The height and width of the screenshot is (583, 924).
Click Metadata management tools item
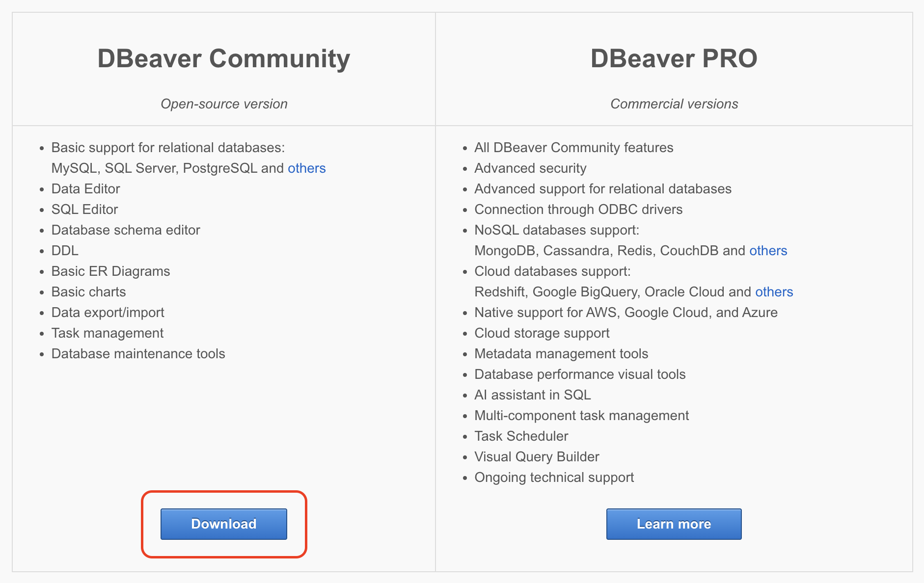pos(561,354)
